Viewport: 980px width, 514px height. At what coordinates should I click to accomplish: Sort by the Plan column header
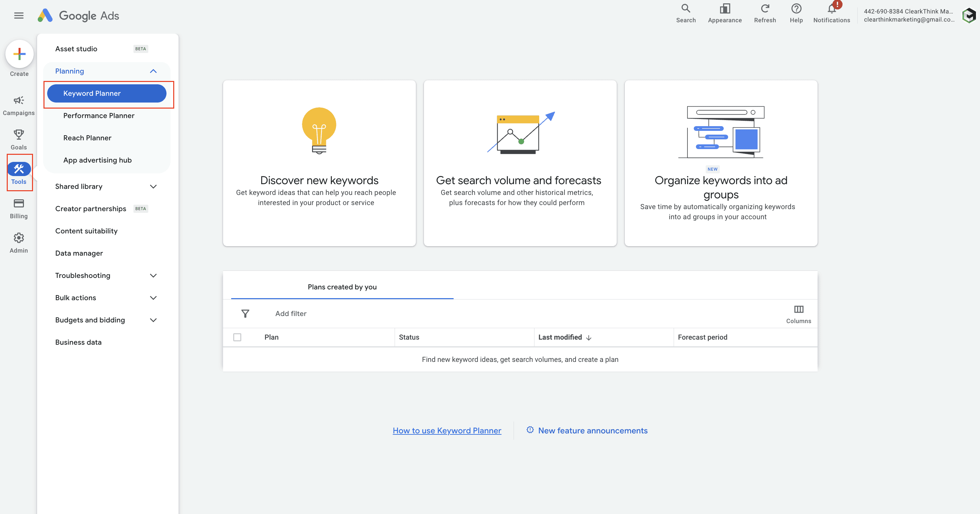[271, 337]
